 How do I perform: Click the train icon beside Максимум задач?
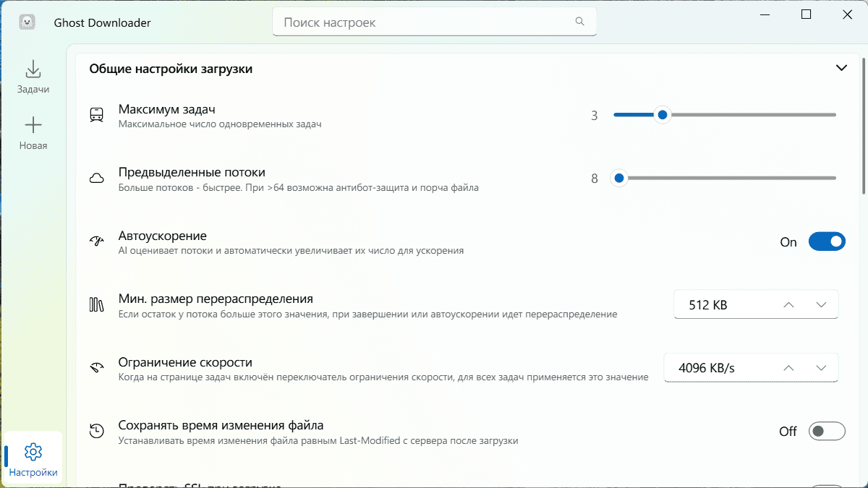coord(96,115)
